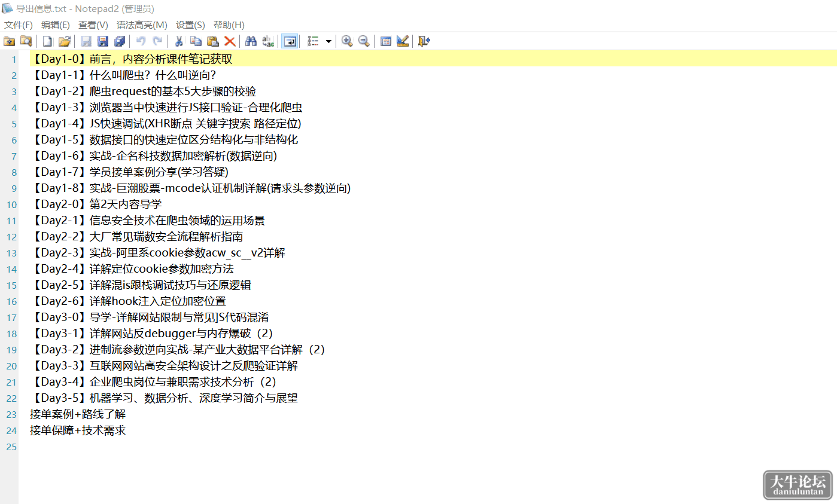Zoom out with the magnifier minus icon
The width and height of the screenshot is (837, 504).
tap(364, 41)
